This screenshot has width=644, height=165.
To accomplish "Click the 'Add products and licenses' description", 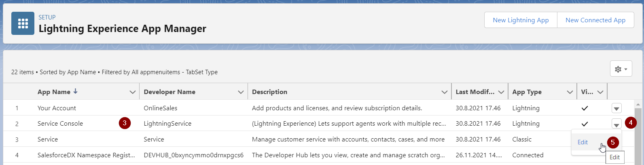I will tap(337, 108).
